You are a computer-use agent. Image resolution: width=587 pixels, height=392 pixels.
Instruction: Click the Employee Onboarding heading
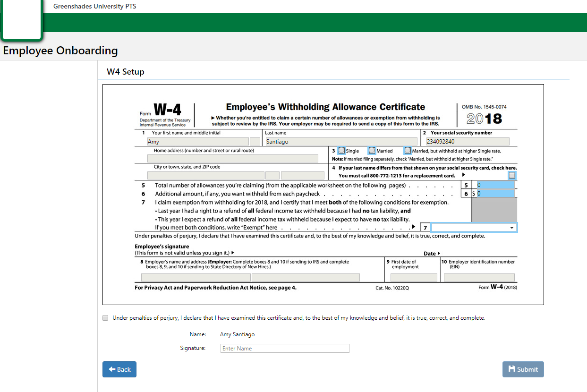[60, 51]
